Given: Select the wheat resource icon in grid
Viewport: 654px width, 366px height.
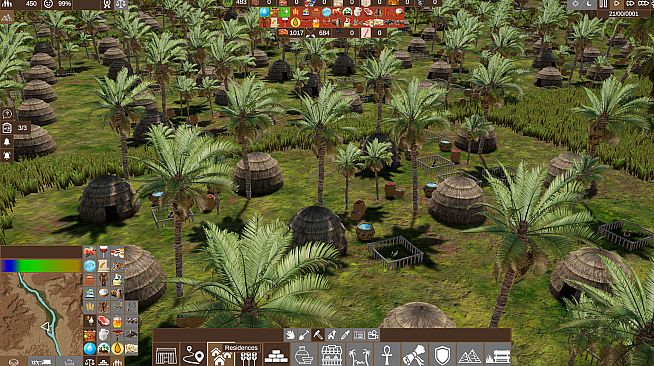Looking at the screenshot, I should pos(90,307).
